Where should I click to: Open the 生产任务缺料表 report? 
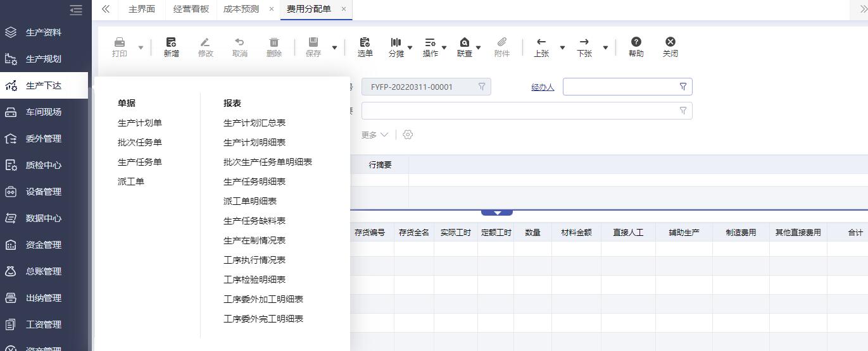click(255, 221)
